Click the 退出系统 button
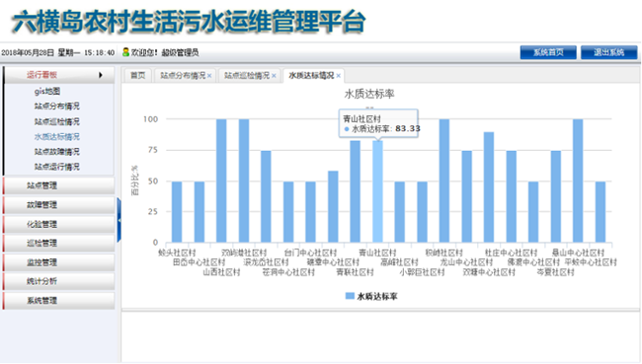The height and width of the screenshot is (364, 642). (608, 52)
